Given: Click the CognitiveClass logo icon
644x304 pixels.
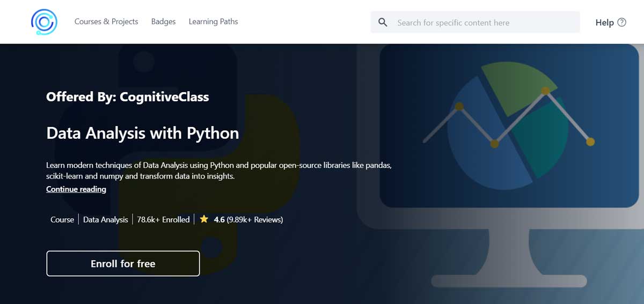Looking at the screenshot, I should click(x=44, y=22).
